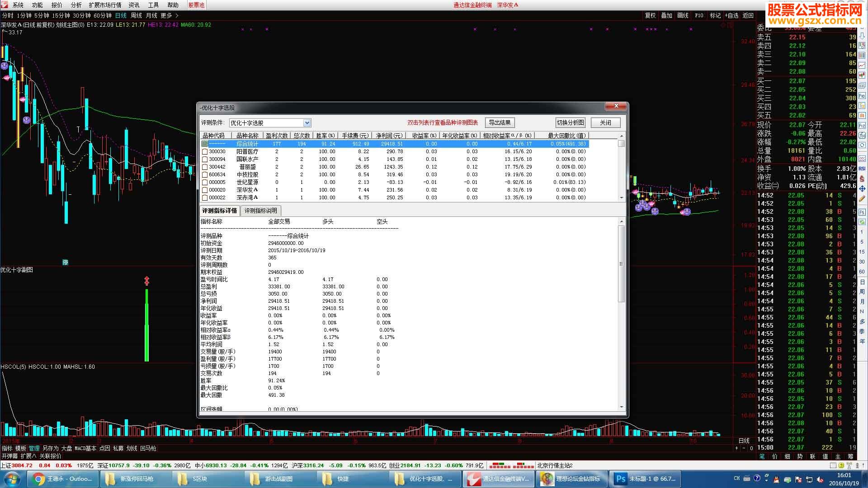Select the 60分钟 period tab

pos(103,15)
